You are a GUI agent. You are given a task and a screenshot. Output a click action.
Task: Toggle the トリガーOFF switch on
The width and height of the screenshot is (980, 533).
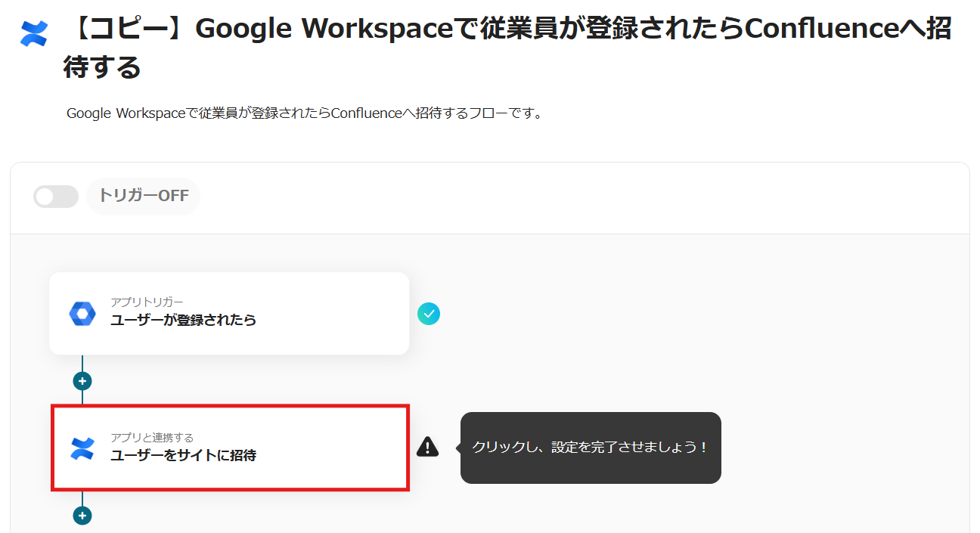pyautogui.click(x=56, y=197)
